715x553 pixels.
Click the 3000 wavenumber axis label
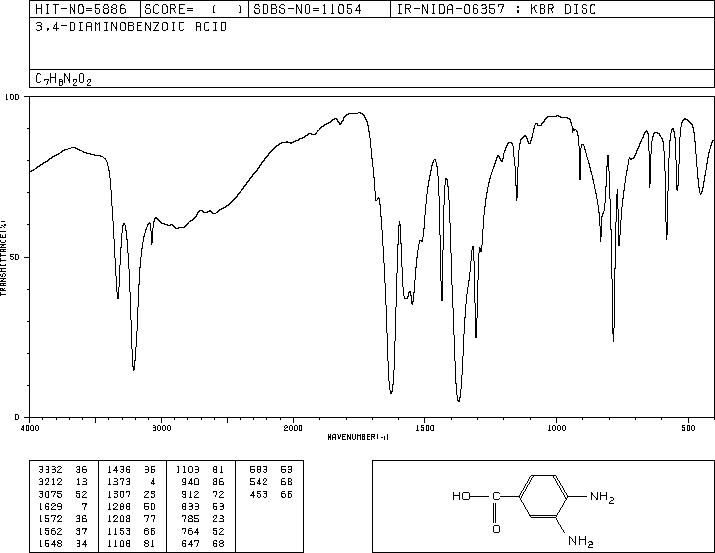(x=161, y=428)
